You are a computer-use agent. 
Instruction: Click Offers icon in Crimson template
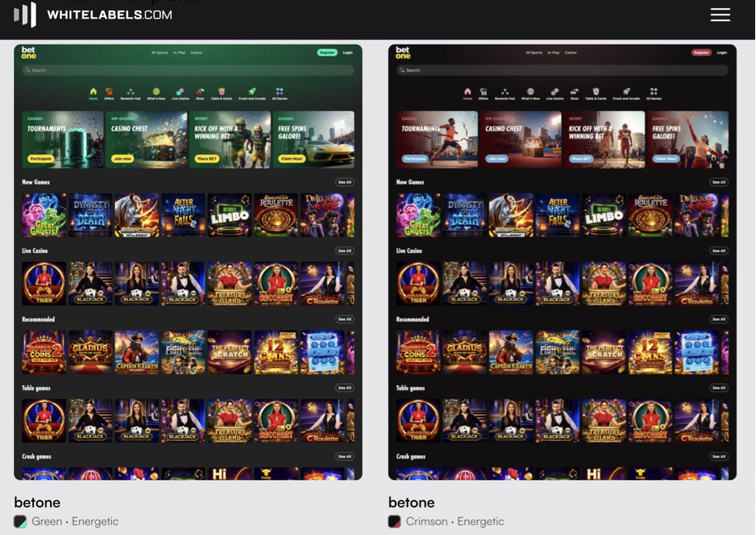point(484,92)
